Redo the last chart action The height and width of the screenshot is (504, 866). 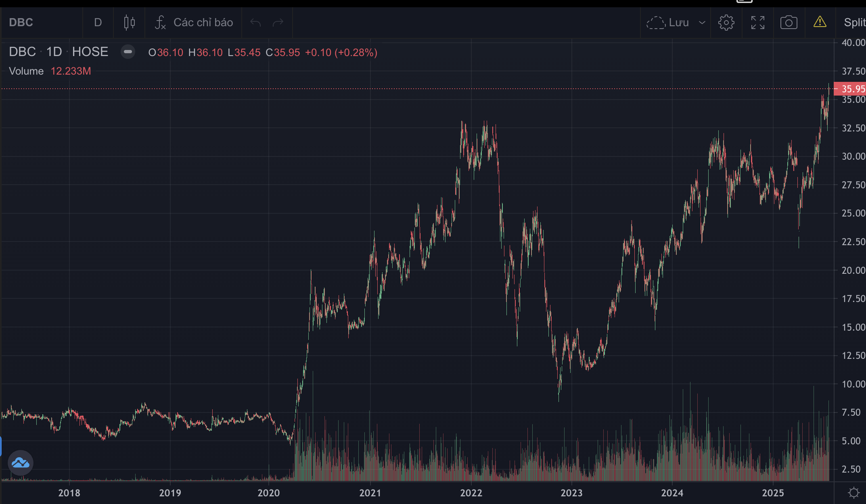[278, 23]
